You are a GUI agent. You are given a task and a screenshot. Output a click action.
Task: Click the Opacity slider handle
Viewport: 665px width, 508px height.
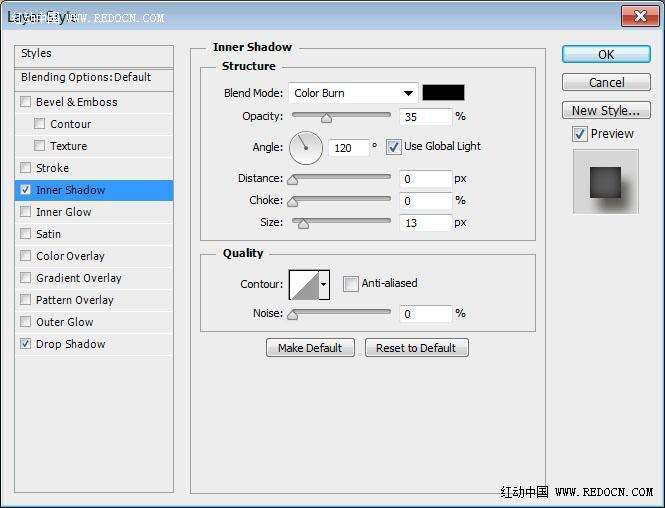pyautogui.click(x=326, y=118)
